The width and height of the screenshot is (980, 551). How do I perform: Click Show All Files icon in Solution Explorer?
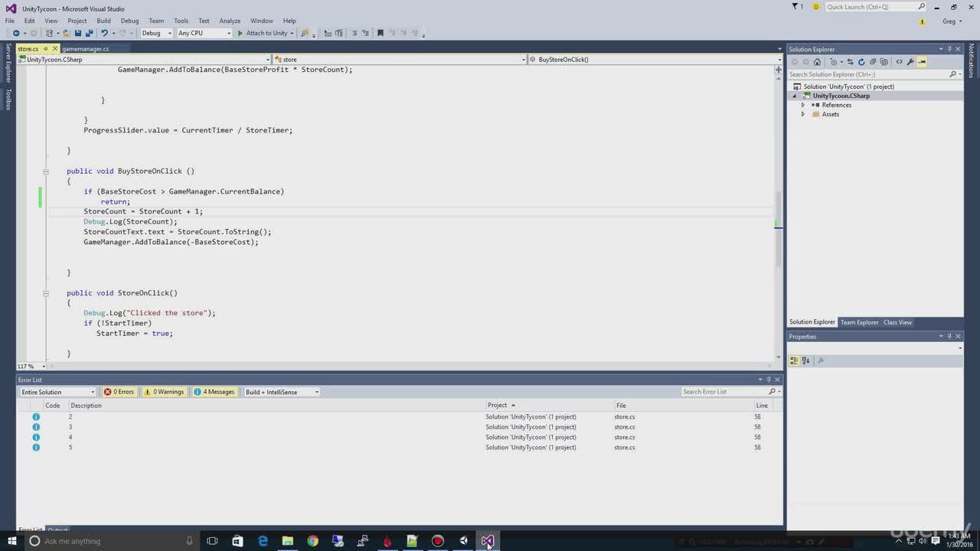[x=884, y=62]
